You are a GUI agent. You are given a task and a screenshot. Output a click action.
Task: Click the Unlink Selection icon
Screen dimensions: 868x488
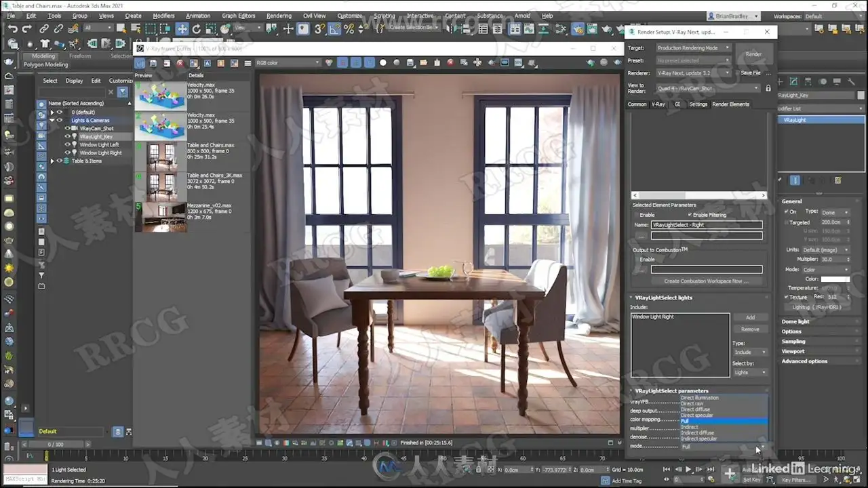pyautogui.click(x=58, y=29)
